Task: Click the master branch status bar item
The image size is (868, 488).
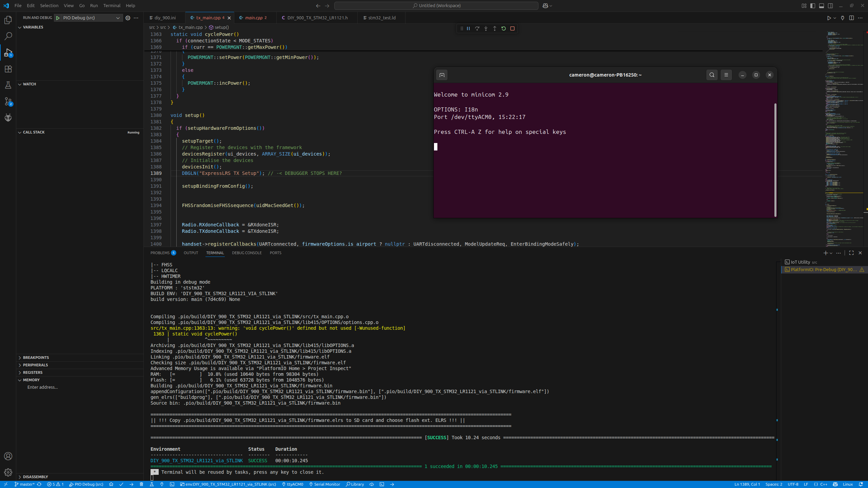Action: pyautogui.click(x=26, y=484)
